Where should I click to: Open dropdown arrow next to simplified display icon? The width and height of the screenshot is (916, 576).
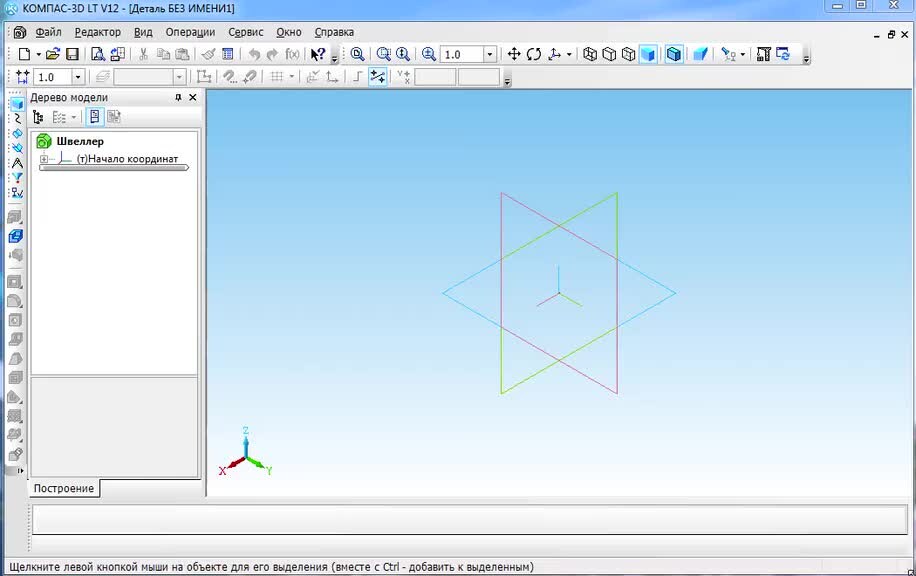(743, 54)
